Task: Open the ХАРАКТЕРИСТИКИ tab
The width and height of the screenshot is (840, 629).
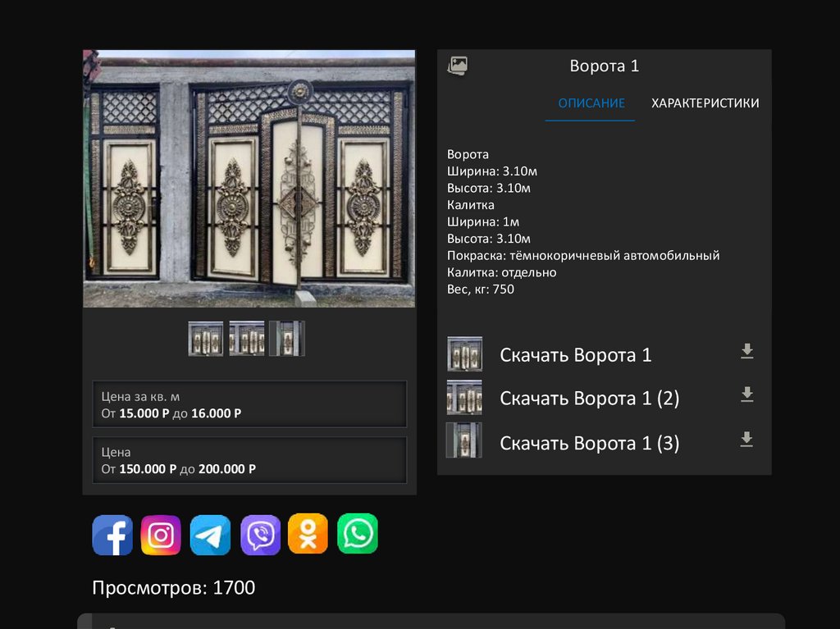Action: (x=705, y=103)
